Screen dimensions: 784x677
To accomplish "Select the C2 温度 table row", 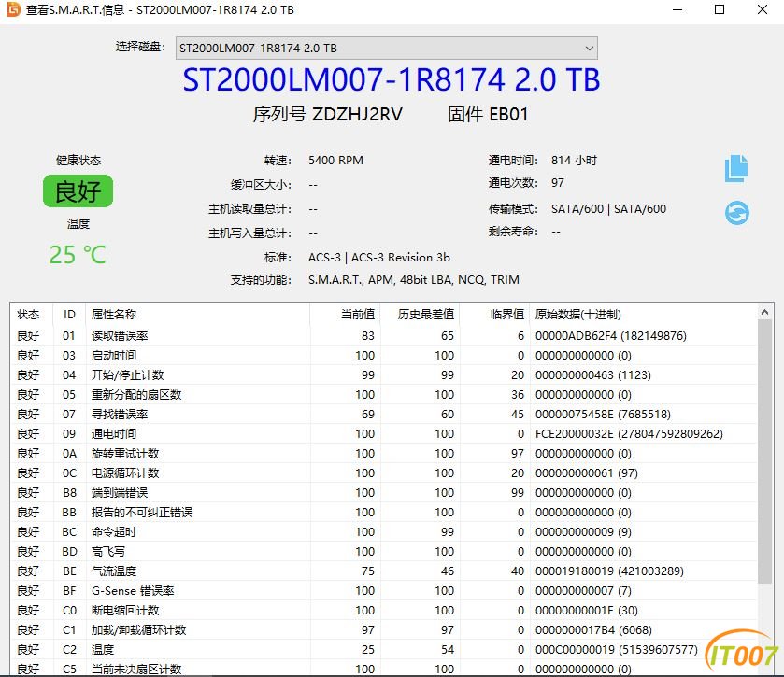I will point(383,650).
